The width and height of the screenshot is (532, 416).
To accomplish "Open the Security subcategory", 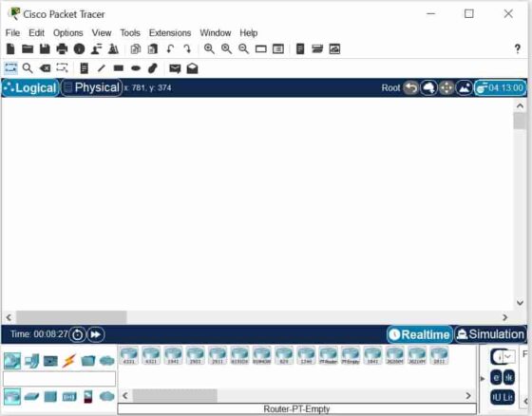I will [87, 396].
